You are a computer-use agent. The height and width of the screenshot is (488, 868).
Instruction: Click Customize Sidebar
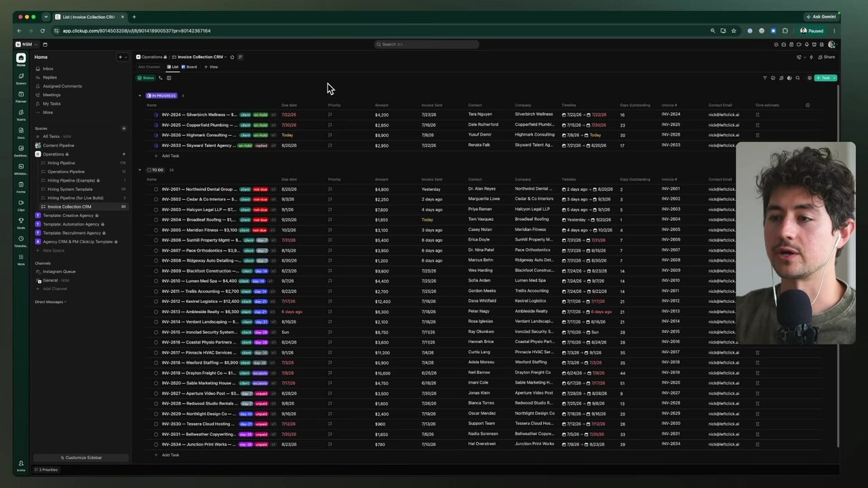(x=81, y=457)
